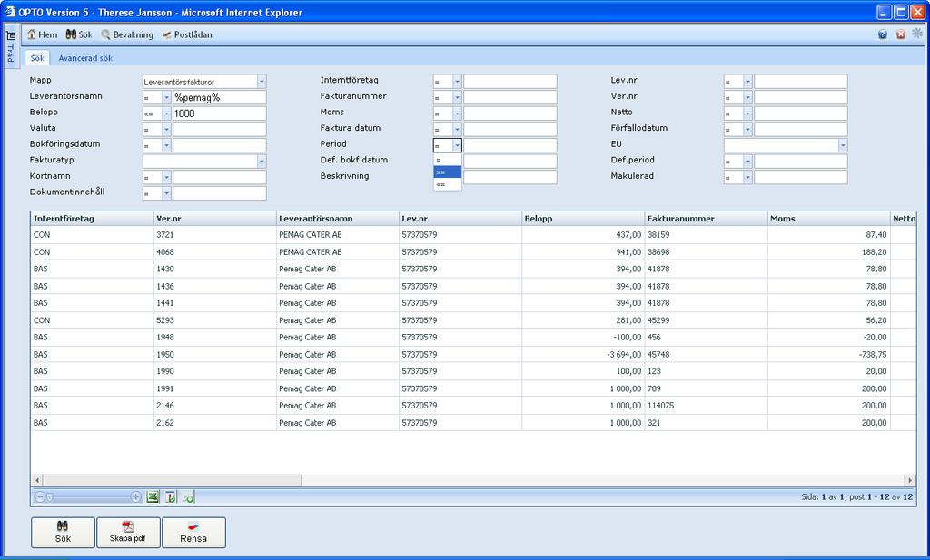Click the Leverantörsnamn field containing %pemag%
Viewport: 930px width, 560px height.
pyautogui.click(x=220, y=98)
